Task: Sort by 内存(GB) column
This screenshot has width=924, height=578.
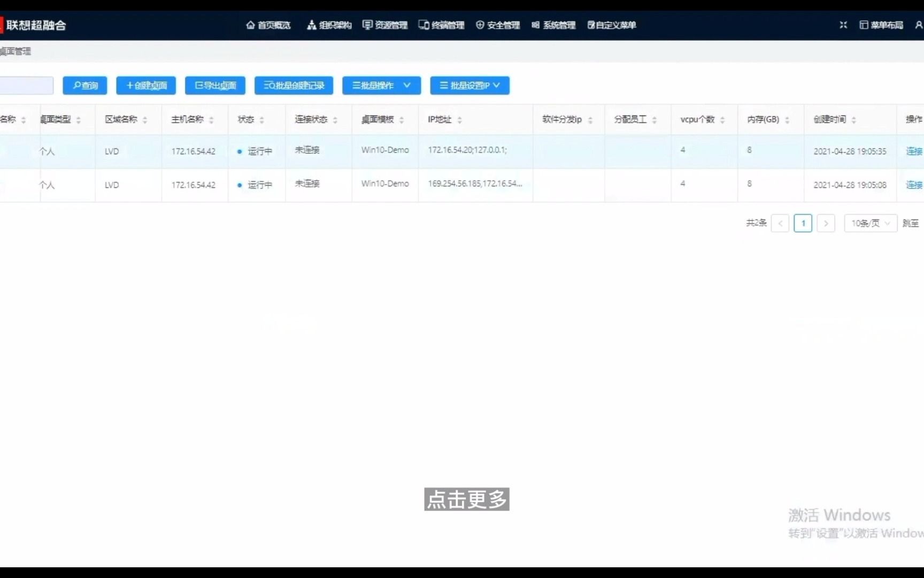Action: pos(787,120)
